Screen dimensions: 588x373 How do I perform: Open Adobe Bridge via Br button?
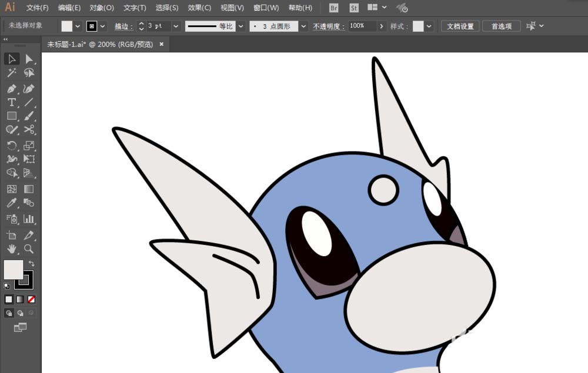(x=333, y=8)
